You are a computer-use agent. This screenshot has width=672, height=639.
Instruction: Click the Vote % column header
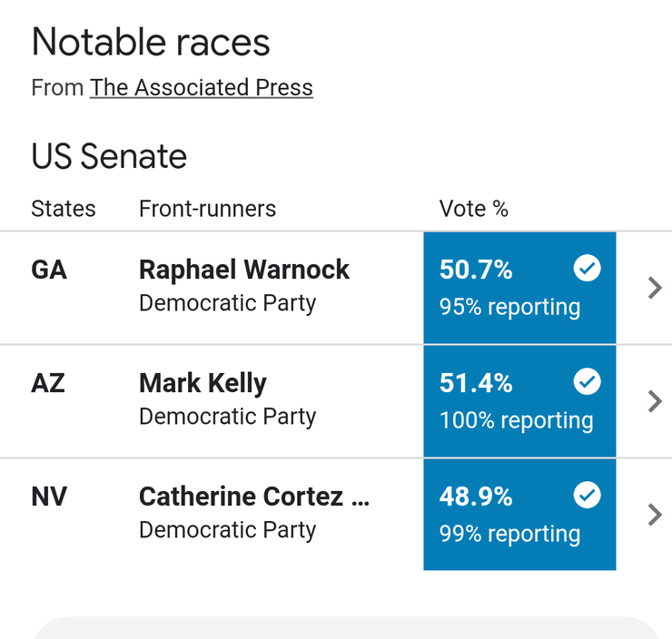coord(473,209)
